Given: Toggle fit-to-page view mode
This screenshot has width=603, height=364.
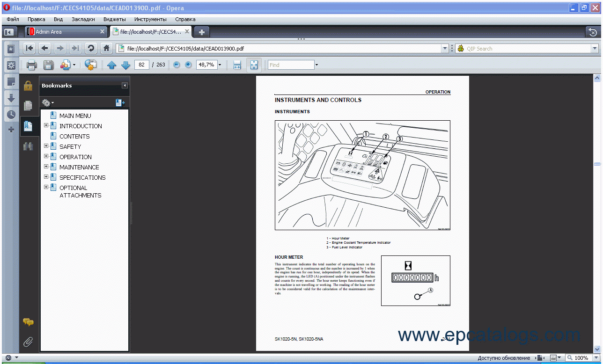Looking at the screenshot, I should (254, 65).
